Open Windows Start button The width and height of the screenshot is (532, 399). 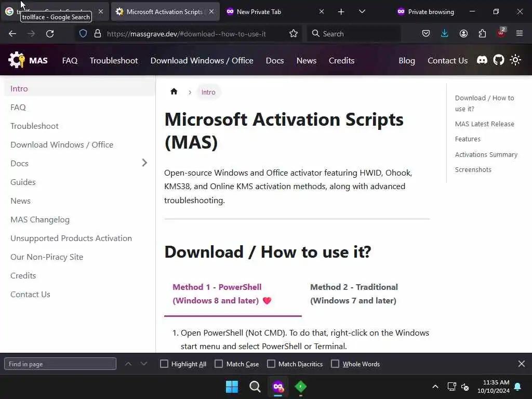click(232, 387)
